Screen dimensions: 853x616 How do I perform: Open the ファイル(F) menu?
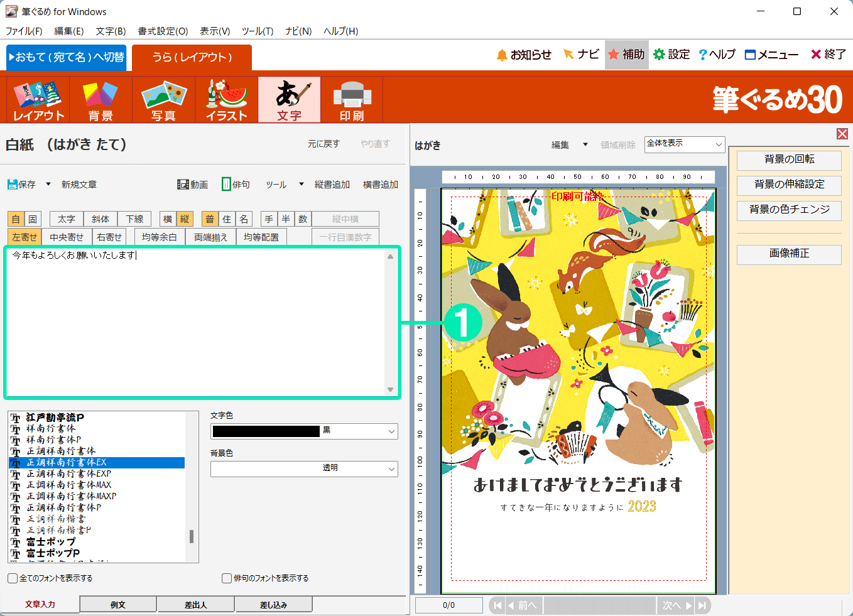point(24,31)
